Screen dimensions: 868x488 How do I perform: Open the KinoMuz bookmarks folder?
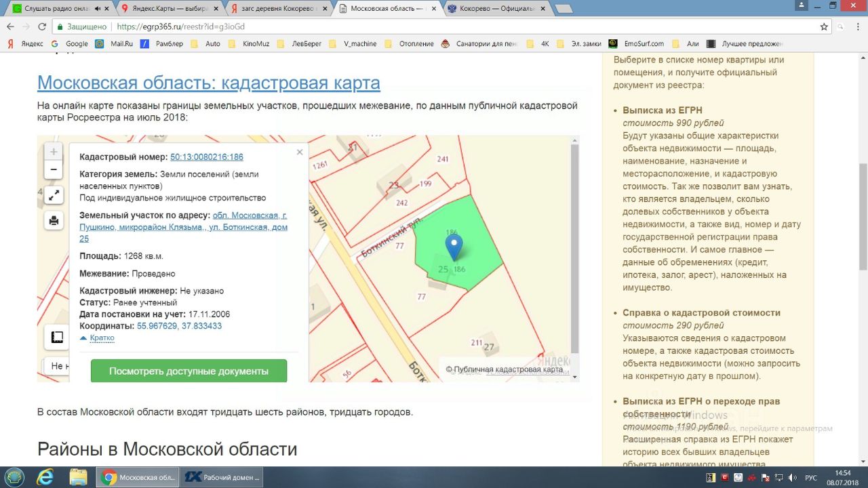tap(248, 43)
